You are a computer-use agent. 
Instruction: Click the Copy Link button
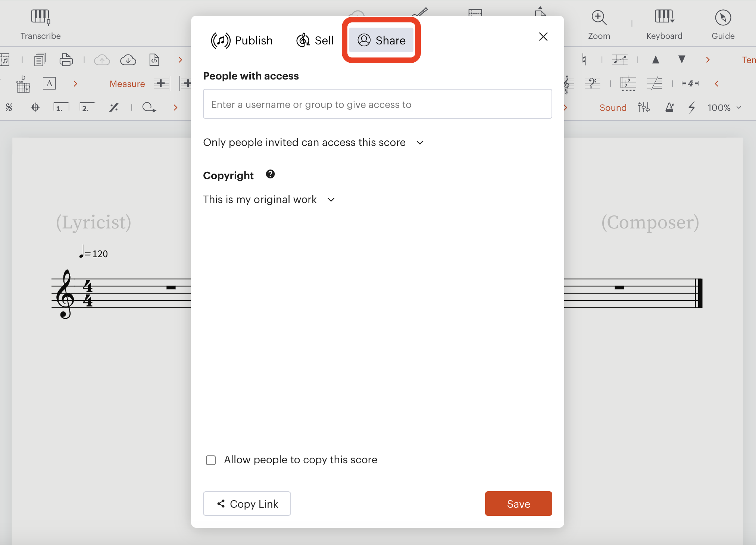[x=247, y=504]
